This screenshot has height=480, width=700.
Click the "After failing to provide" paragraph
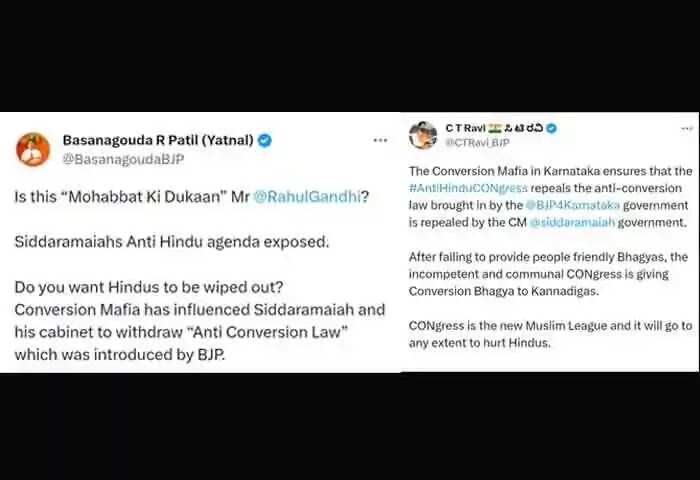(x=548, y=274)
